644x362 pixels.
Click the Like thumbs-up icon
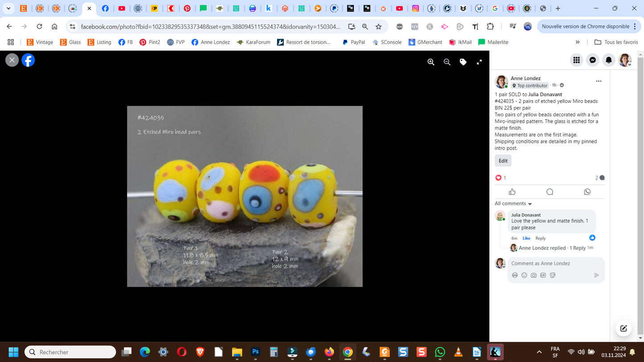(x=512, y=191)
